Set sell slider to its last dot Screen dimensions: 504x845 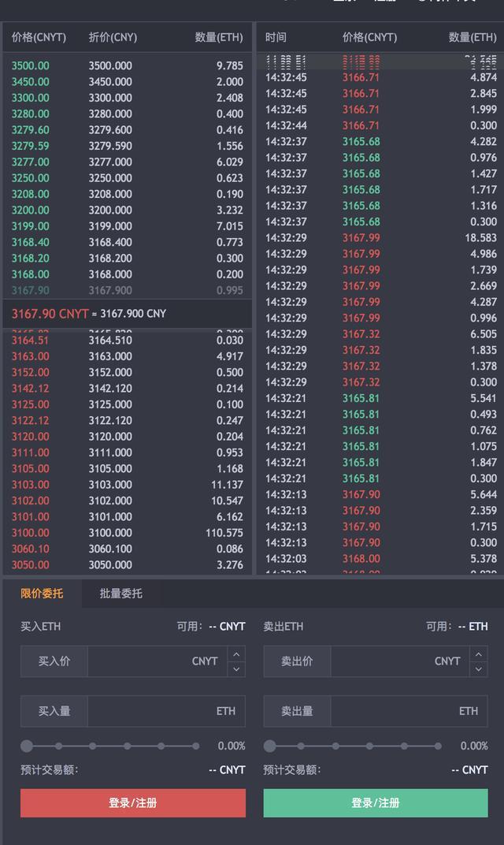pyautogui.click(x=439, y=746)
